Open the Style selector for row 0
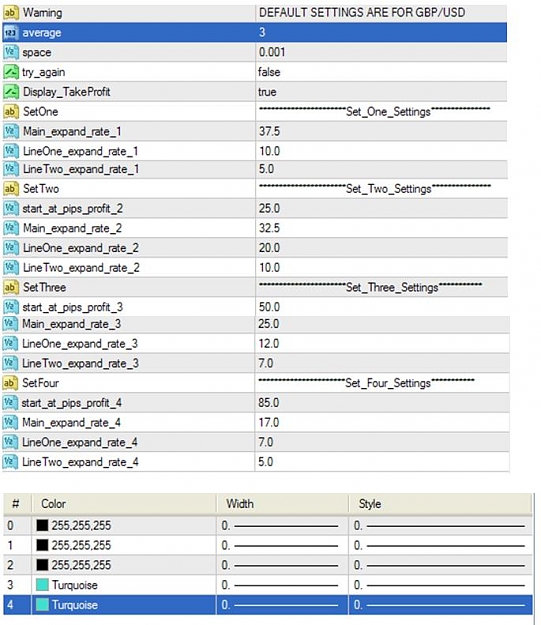The width and height of the screenshot is (541, 625). click(441, 526)
